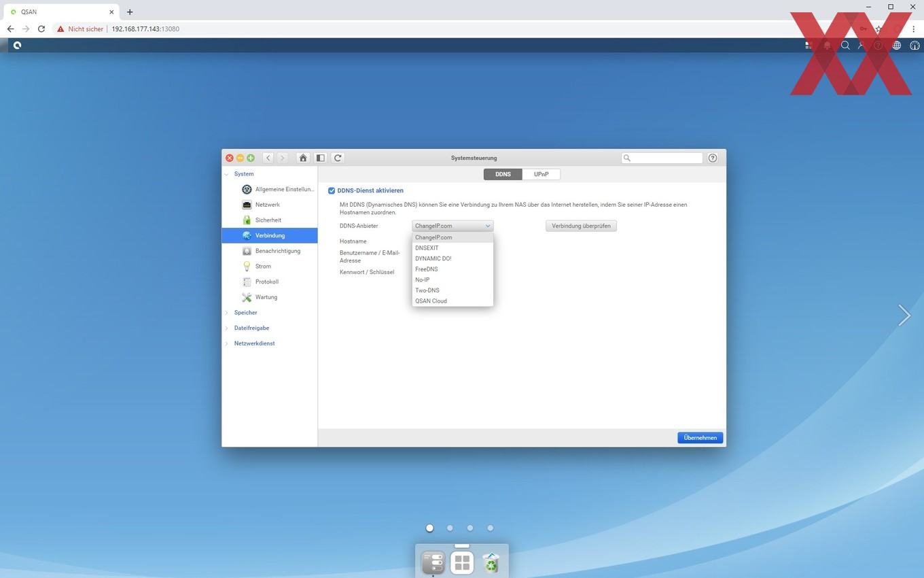Select Verbindung in the sidebar
Image resolution: width=924 pixels, height=578 pixels.
click(270, 235)
